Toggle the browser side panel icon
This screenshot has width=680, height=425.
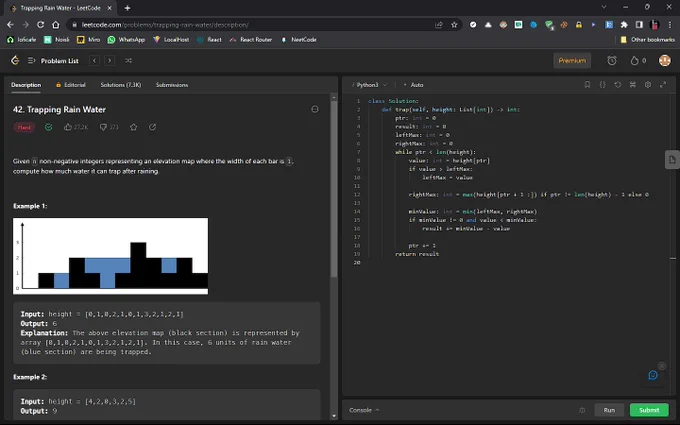tap(639, 25)
